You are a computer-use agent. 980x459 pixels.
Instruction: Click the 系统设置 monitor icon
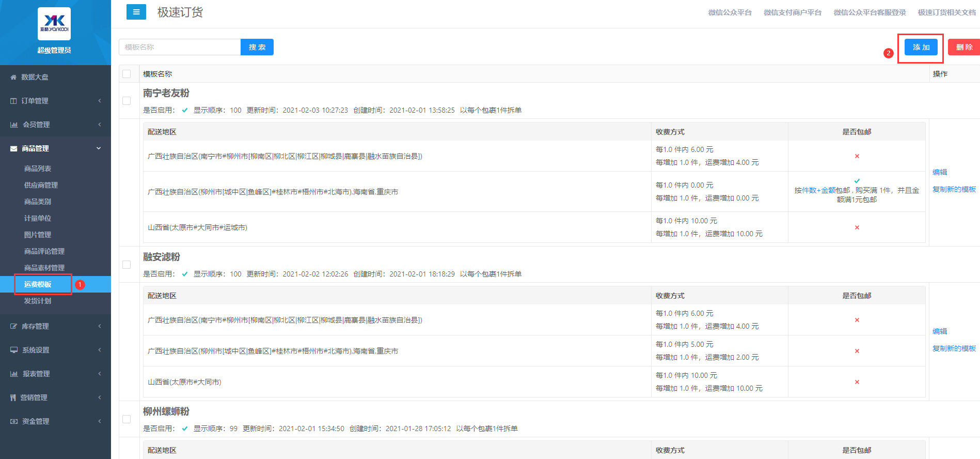point(14,350)
